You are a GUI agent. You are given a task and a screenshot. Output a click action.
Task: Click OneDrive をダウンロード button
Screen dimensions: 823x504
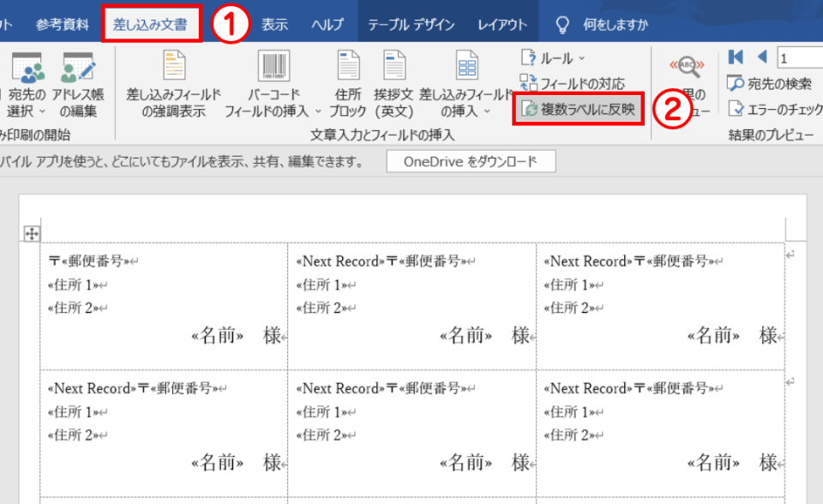471,161
